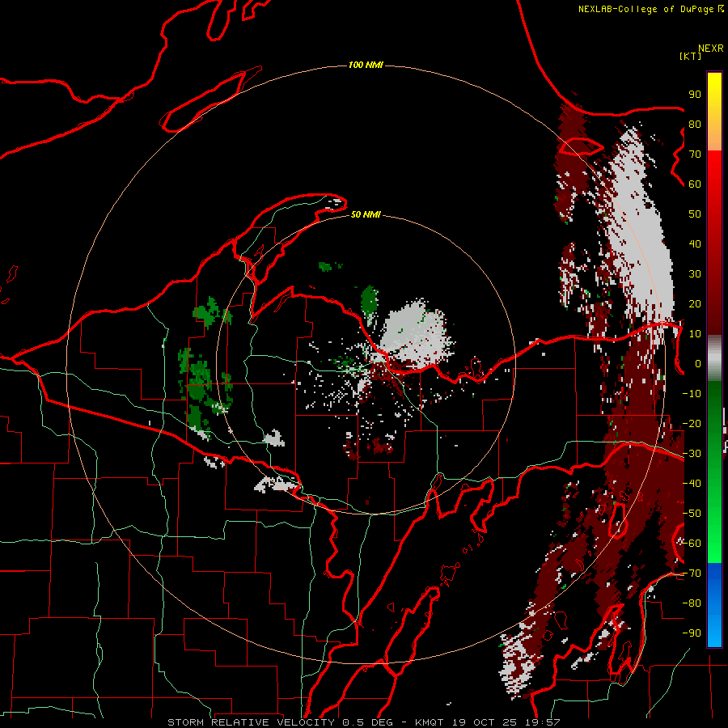Select the -50 value on velocity scale
This screenshot has height=728, width=728.
(692, 514)
